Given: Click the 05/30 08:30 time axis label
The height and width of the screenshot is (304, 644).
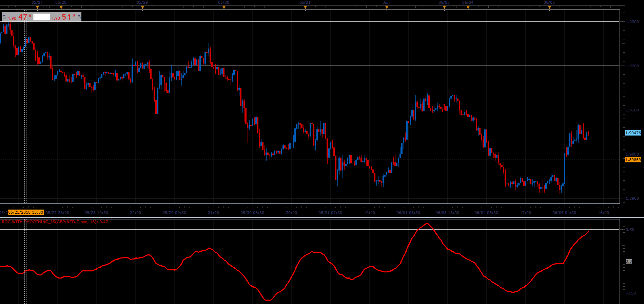Looking at the screenshot, I should point(252,213).
